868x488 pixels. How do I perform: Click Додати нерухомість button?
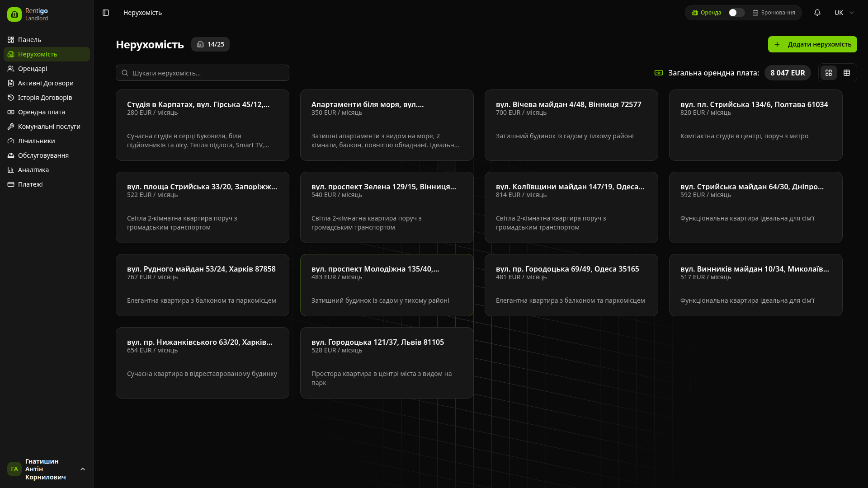pos(812,44)
